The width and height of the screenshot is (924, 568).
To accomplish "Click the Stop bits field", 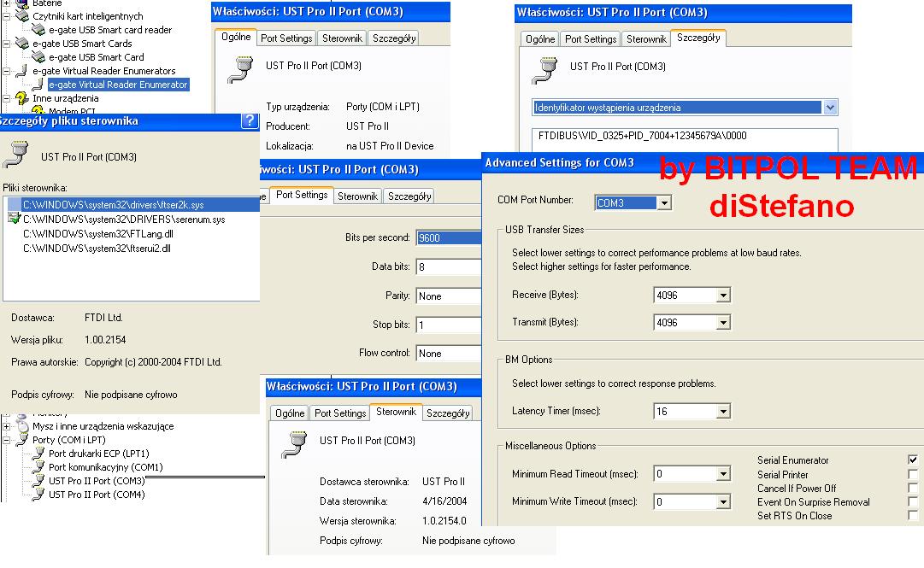I will click(449, 325).
